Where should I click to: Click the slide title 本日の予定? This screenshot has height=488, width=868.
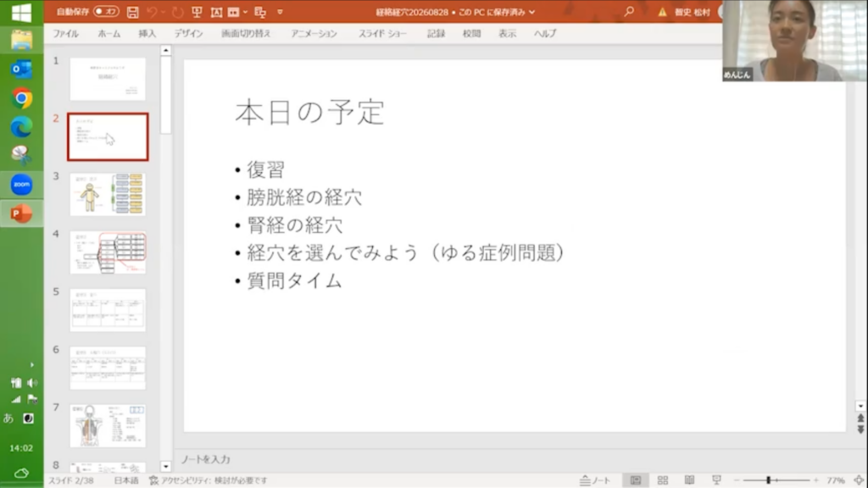[x=309, y=113]
